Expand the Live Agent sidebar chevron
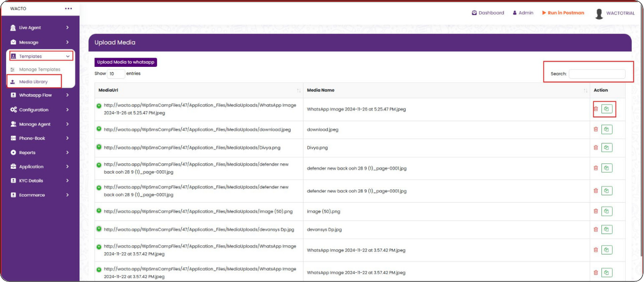This screenshot has width=644, height=282. coord(67,27)
